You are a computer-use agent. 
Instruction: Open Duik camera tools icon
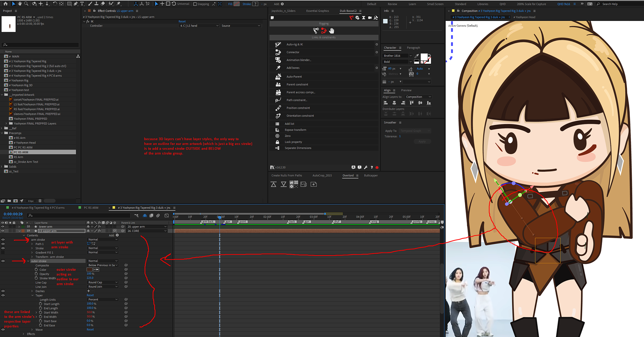(370, 17)
